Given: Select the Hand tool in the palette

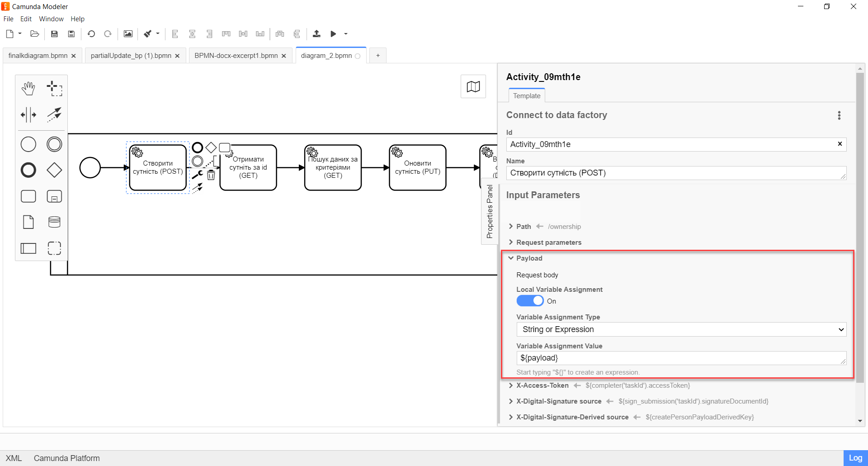Looking at the screenshot, I should tap(28, 89).
